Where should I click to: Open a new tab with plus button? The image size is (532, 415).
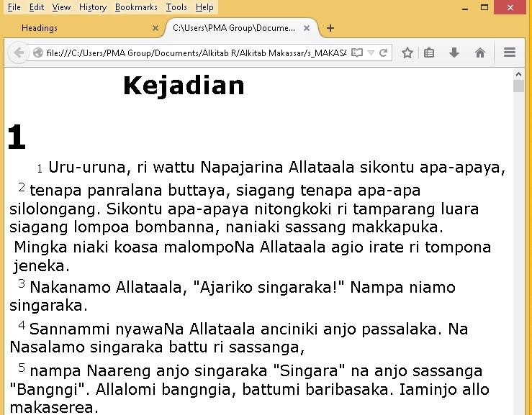tap(330, 28)
